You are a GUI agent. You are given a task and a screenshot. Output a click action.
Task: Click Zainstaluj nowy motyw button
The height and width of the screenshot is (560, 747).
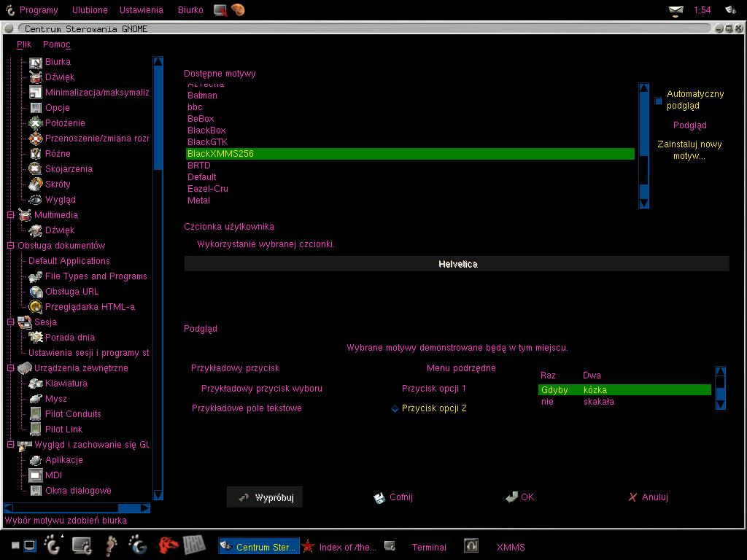coord(689,150)
